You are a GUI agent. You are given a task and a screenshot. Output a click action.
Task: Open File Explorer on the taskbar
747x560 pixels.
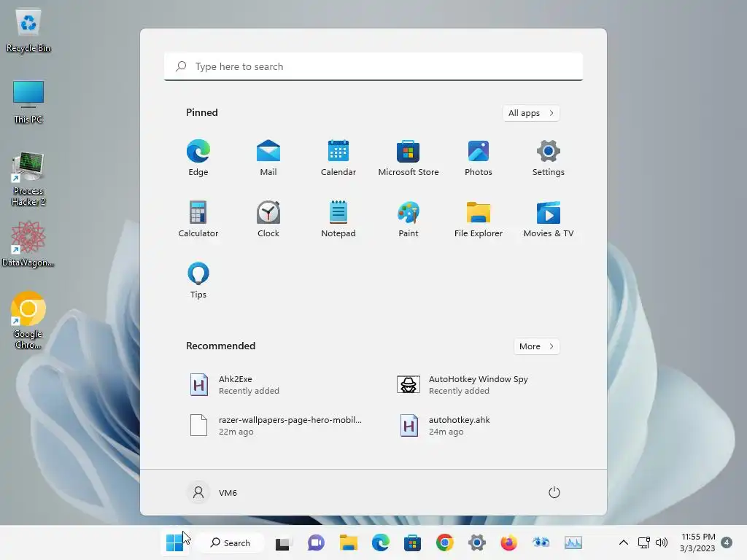tap(348, 542)
